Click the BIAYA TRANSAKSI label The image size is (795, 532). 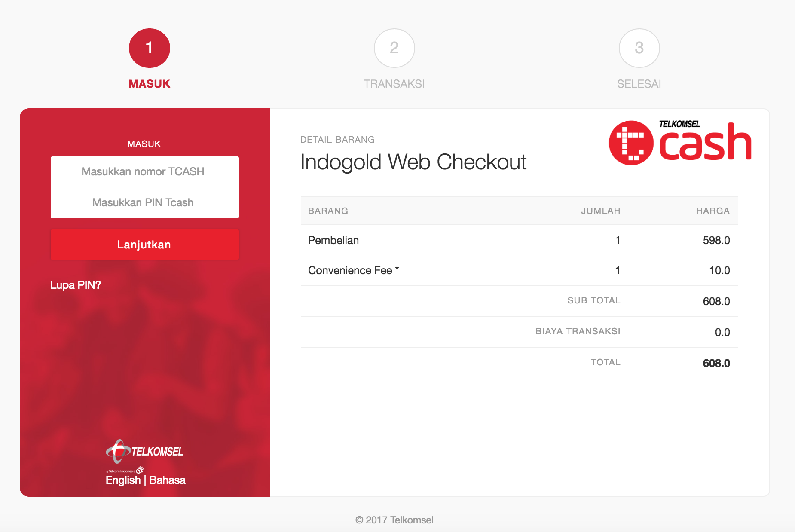[x=578, y=331]
